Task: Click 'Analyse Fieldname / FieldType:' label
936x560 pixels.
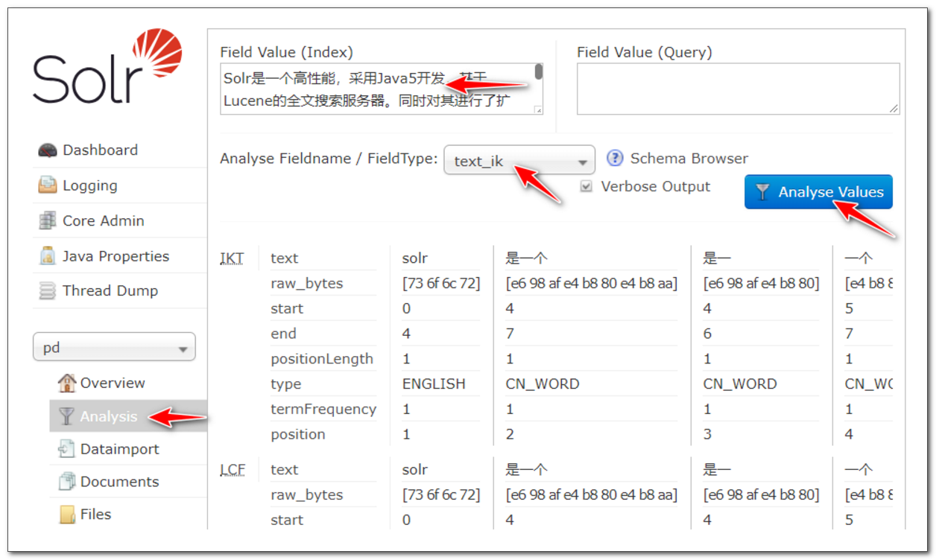Action: [x=329, y=159]
